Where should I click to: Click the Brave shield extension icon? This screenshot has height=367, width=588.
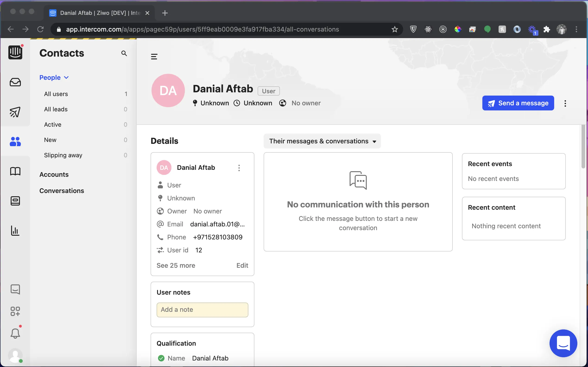tap(413, 29)
